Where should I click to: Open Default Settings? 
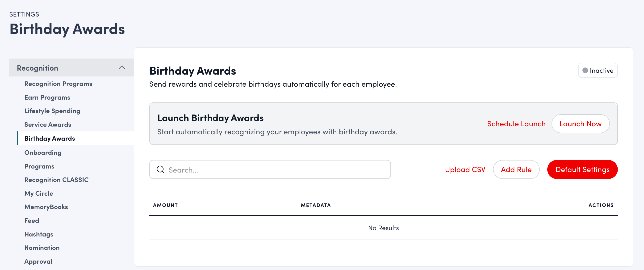click(x=582, y=170)
